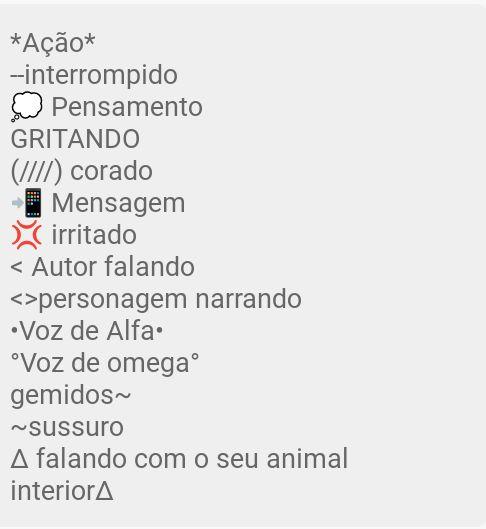This screenshot has width=486, height=529.
Task: Click the blush symbol (////)
Action: 36,171
